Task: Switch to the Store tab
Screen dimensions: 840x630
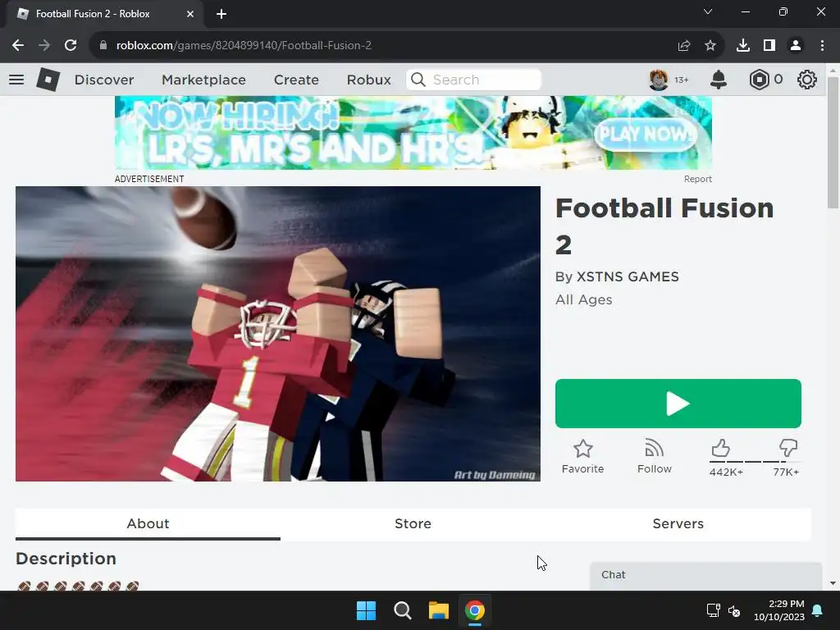Action: [x=413, y=524]
